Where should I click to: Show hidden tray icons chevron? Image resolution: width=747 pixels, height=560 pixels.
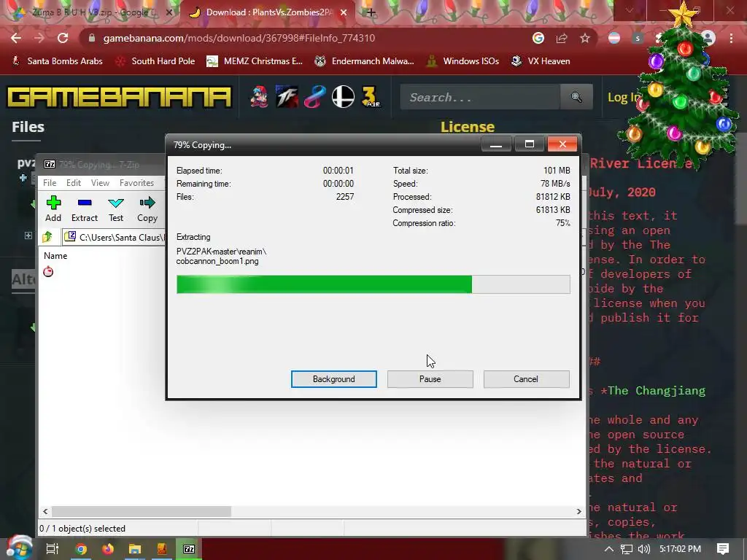609,549
